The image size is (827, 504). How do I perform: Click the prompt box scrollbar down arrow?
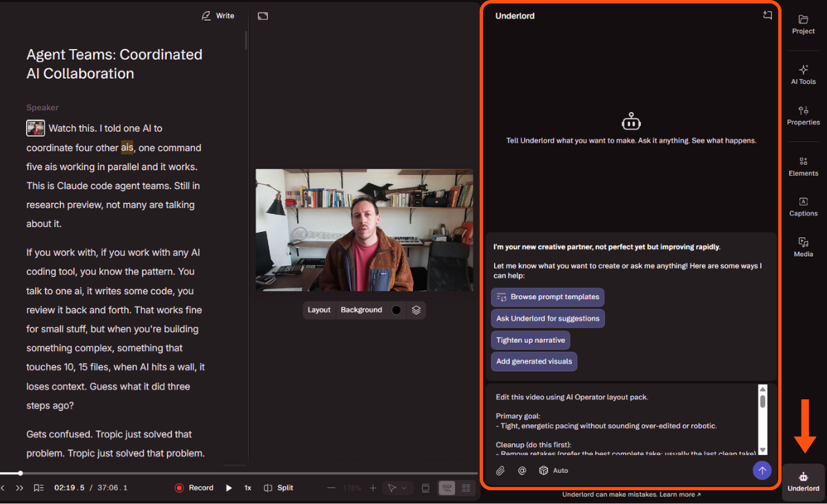pos(762,450)
